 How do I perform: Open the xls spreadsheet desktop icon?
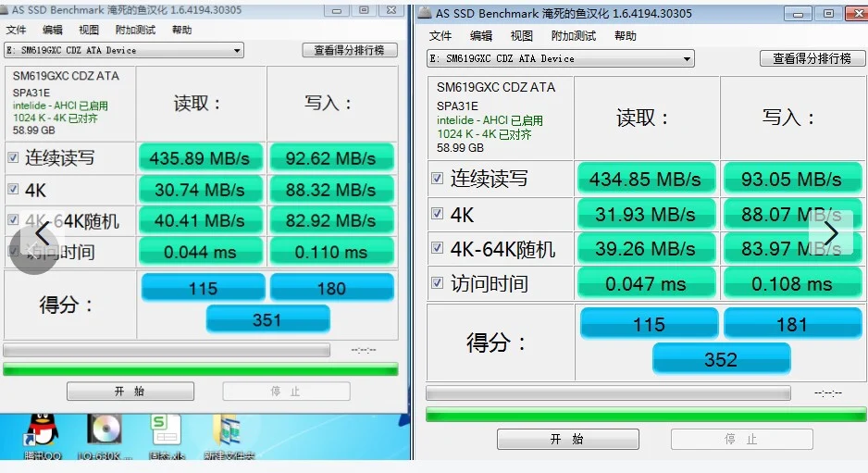pos(166,437)
